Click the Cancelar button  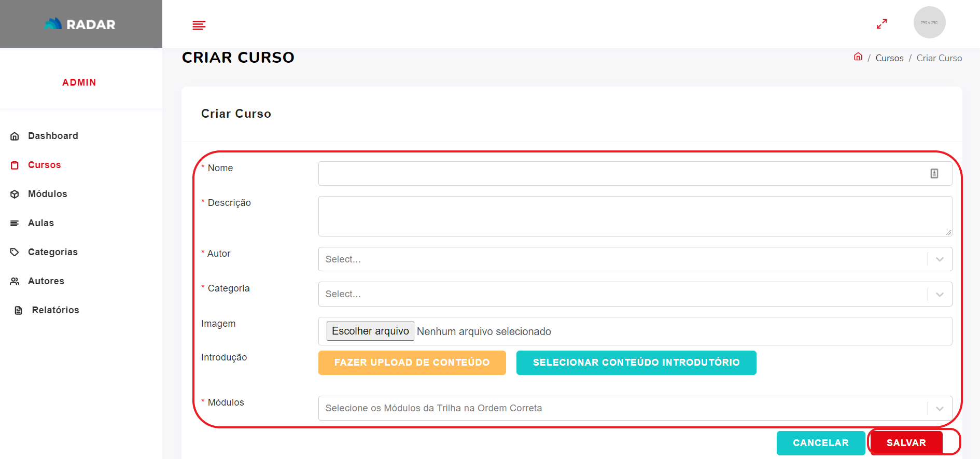[820, 443]
